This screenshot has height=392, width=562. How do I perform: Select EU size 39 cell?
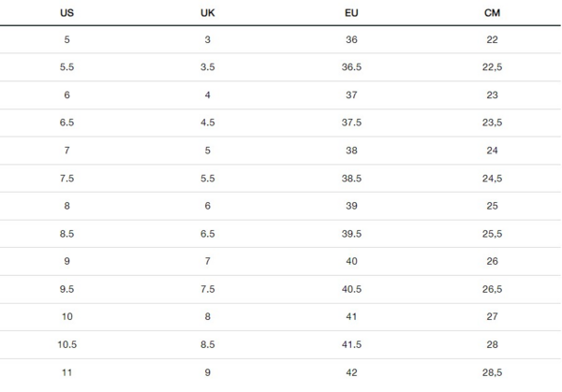pyautogui.click(x=351, y=206)
